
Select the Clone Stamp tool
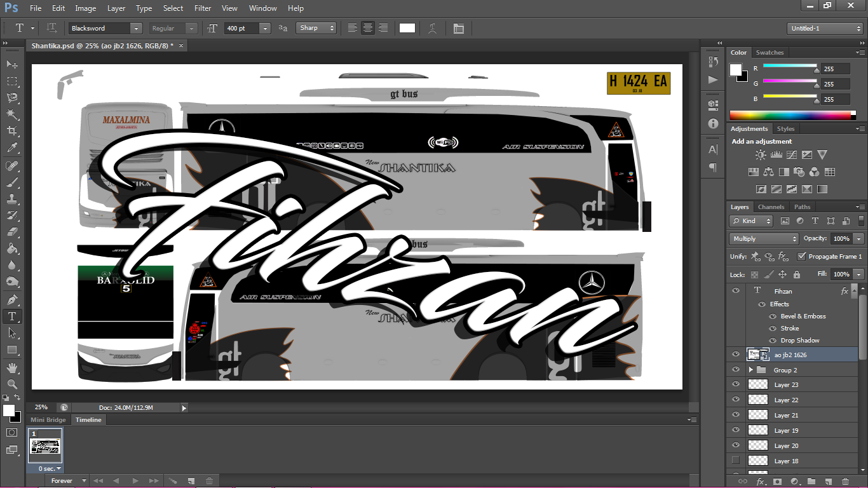coord(12,199)
